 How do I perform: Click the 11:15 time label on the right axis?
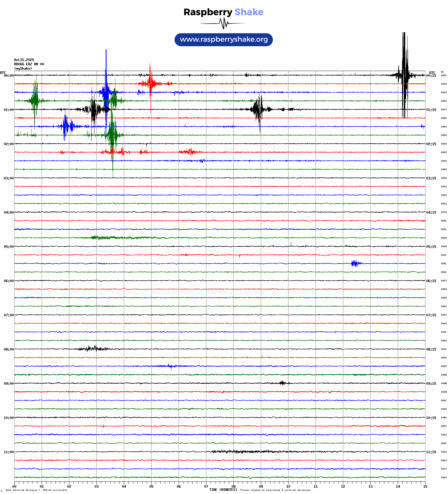[431, 452]
